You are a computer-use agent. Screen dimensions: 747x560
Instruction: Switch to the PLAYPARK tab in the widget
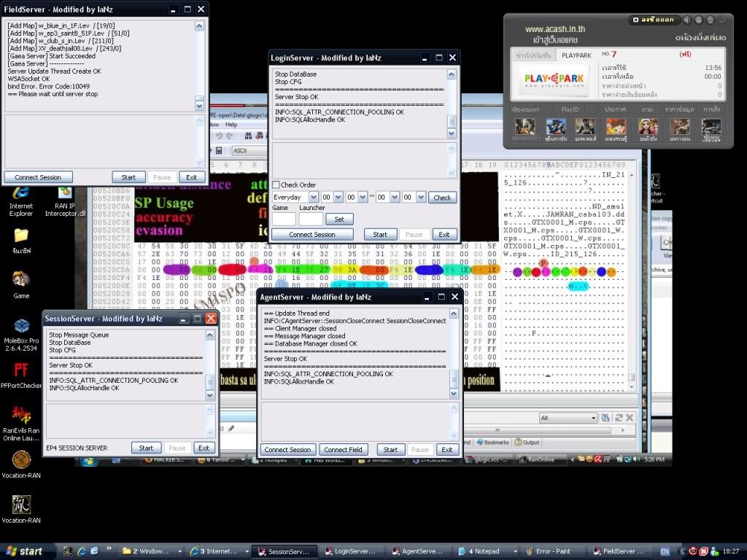pyautogui.click(x=576, y=55)
